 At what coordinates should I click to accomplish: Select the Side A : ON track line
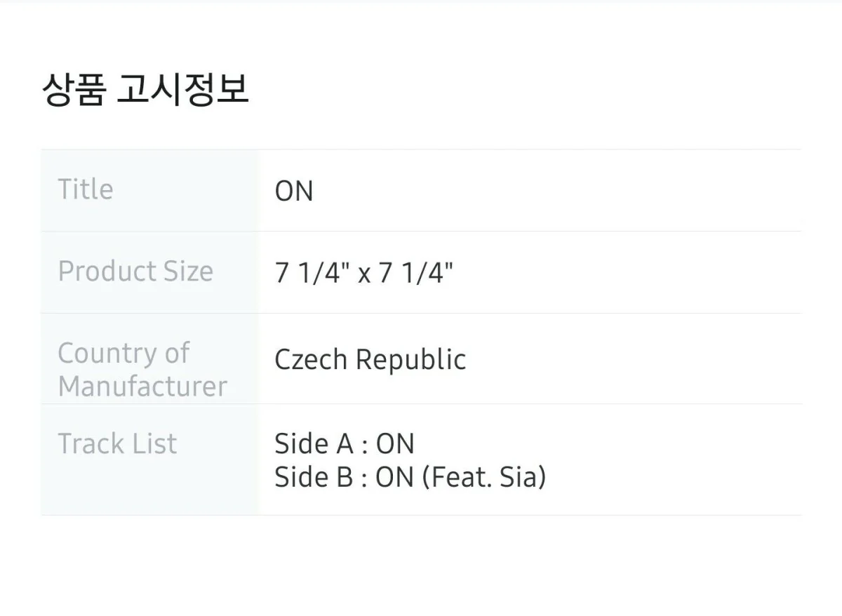pos(344,444)
